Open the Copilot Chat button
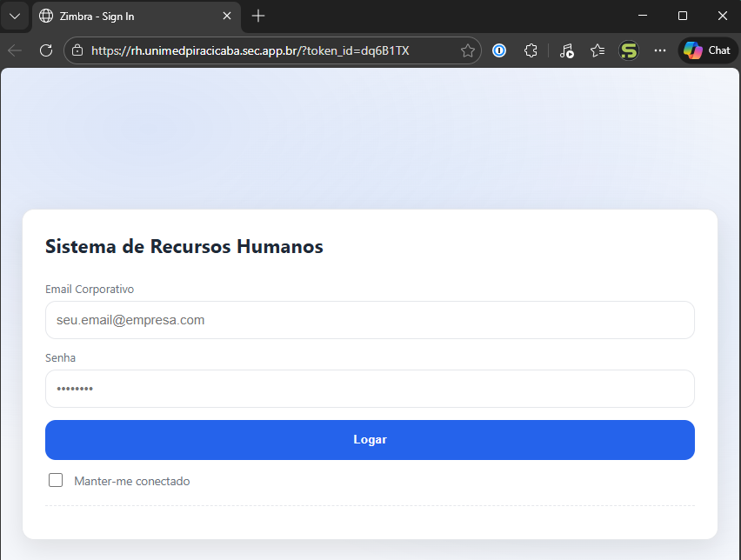The image size is (741, 560). point(707,50)
